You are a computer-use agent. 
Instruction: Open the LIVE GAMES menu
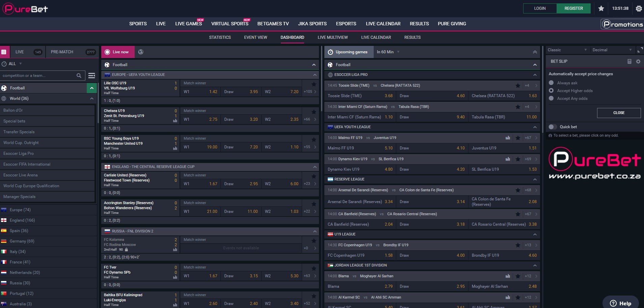tap(188, 24)
